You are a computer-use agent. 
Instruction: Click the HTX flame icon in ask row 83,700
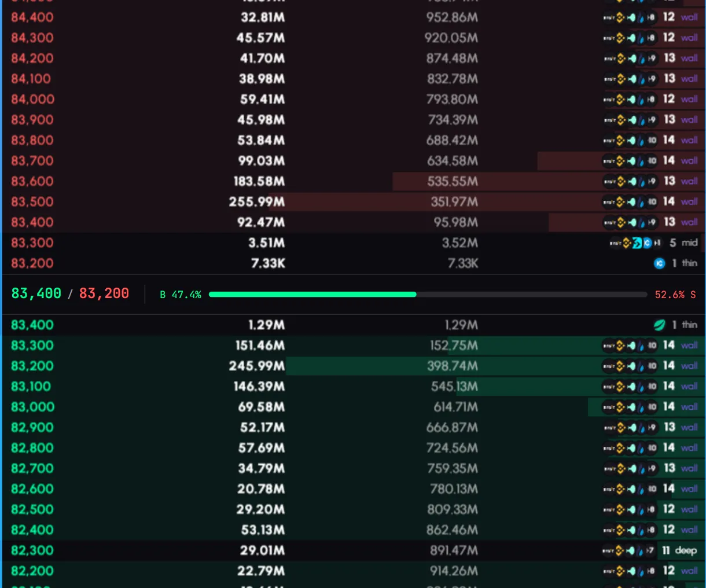click(642, 161)
